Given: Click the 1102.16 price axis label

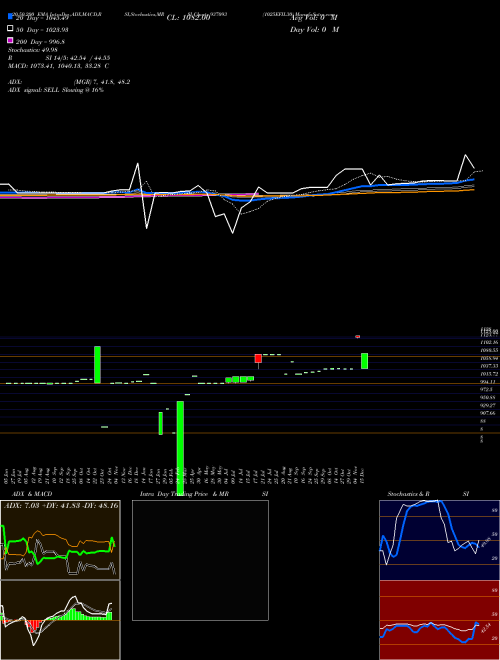Looking at the screenshot, I should coord(489,343).
